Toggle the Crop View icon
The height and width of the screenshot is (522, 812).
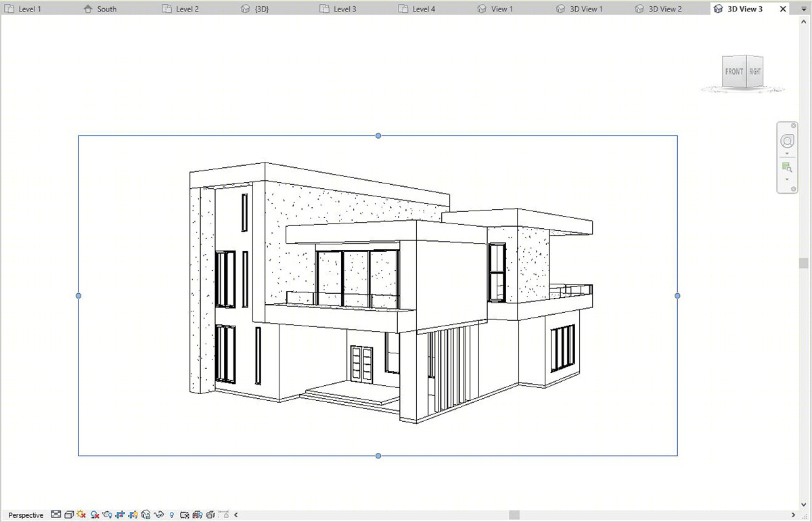(x=120, y=515)
